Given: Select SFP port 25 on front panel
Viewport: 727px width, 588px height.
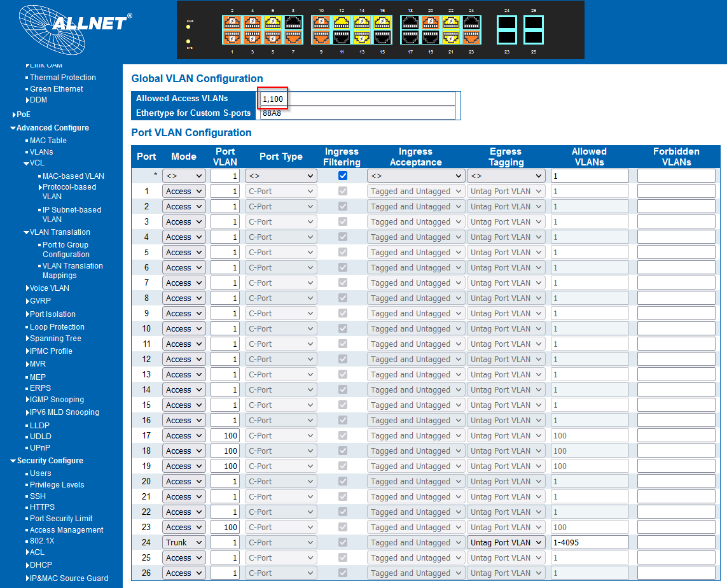Looking at the screenshot, I should pos(533,38).
